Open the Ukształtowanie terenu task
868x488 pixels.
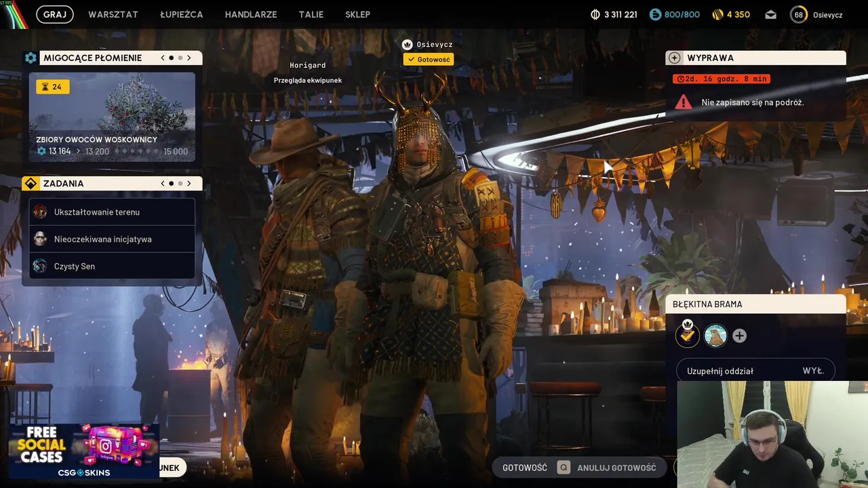(112, 212)
